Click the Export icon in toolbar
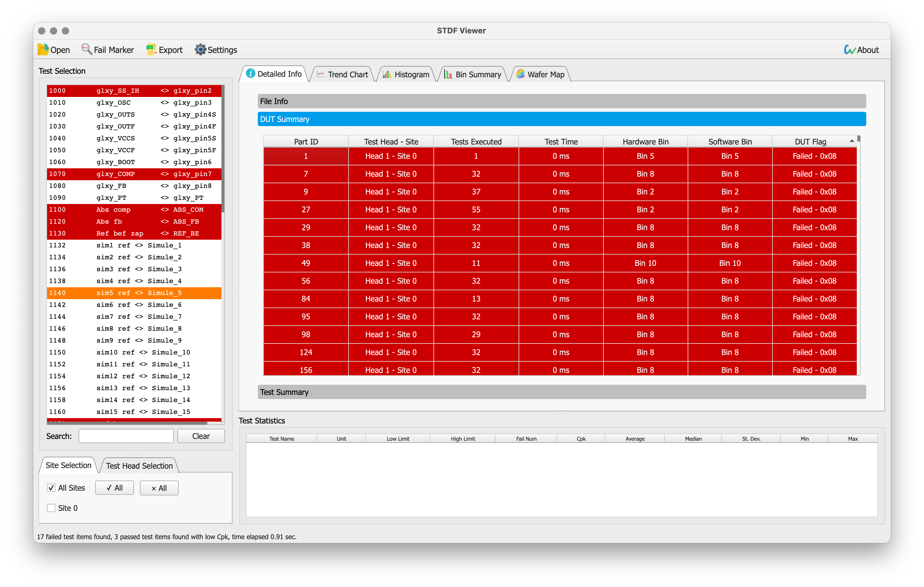 pos(151,49)
